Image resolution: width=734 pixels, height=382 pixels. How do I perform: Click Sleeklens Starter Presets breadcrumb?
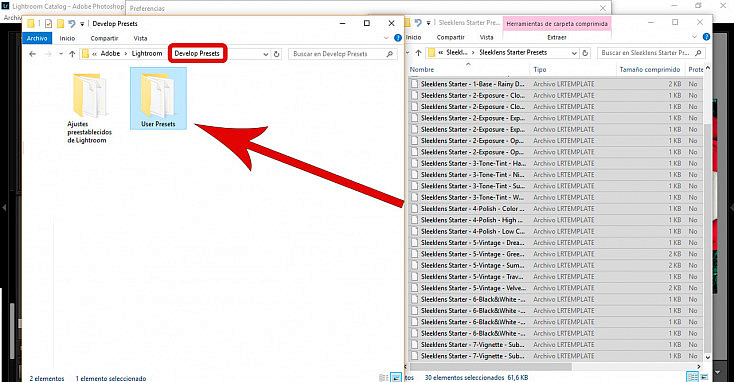pos(513,52)
